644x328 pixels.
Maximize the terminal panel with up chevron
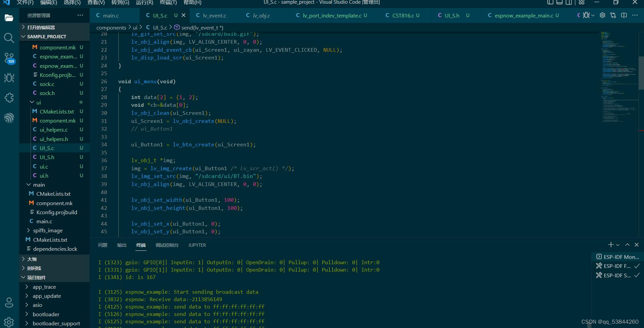(x=627, y=245)
